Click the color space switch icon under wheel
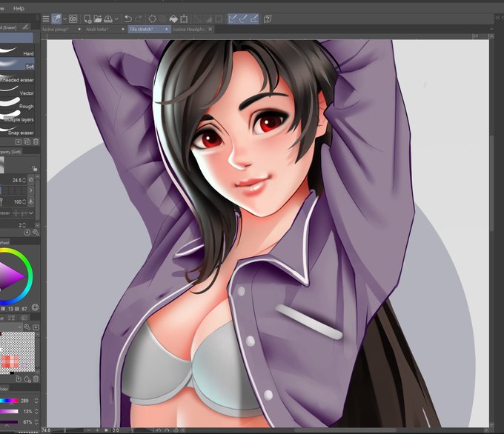The width and height of the screenshot is (504, 434). pos(36,308)
